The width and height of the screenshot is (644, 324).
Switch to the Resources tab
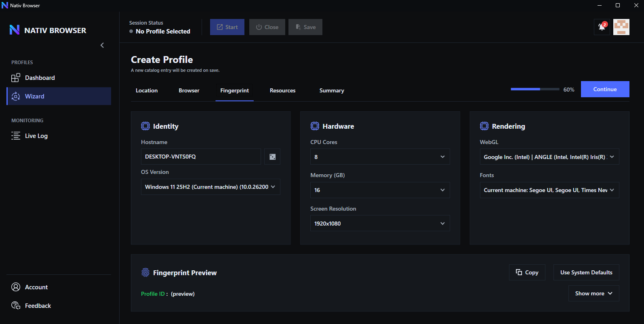click(283, 91)
